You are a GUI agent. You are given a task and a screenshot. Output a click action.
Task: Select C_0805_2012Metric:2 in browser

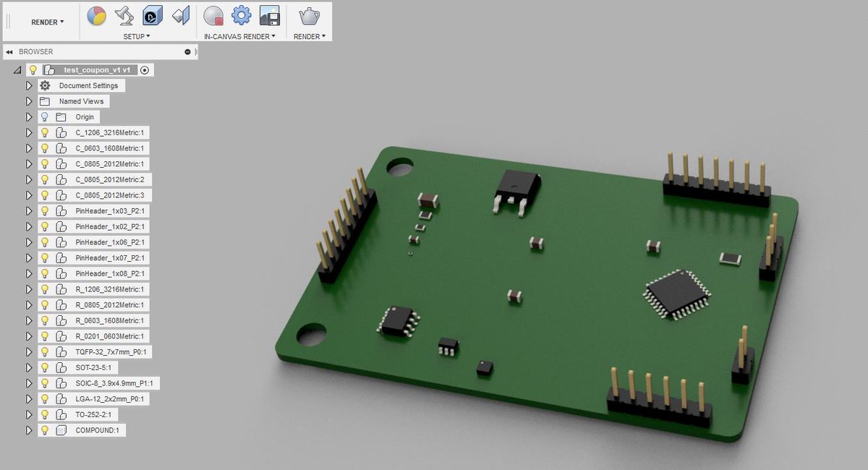coord(110,179)
